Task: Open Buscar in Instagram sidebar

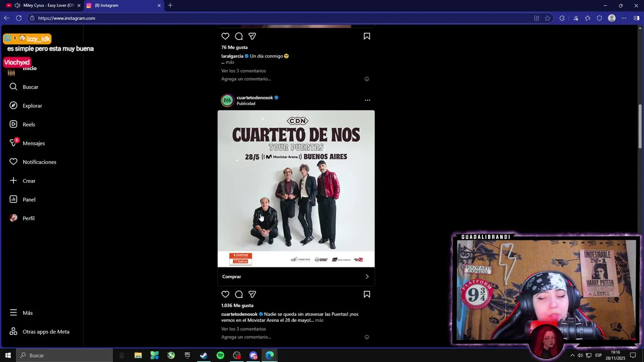Action: (x=24, y=87)
